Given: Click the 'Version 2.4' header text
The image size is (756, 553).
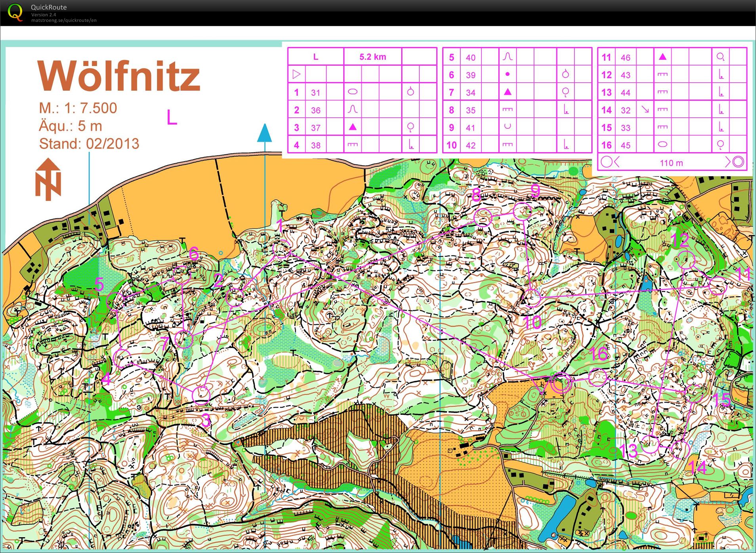Looking at the screenshot, I should (x=44, y=15).
